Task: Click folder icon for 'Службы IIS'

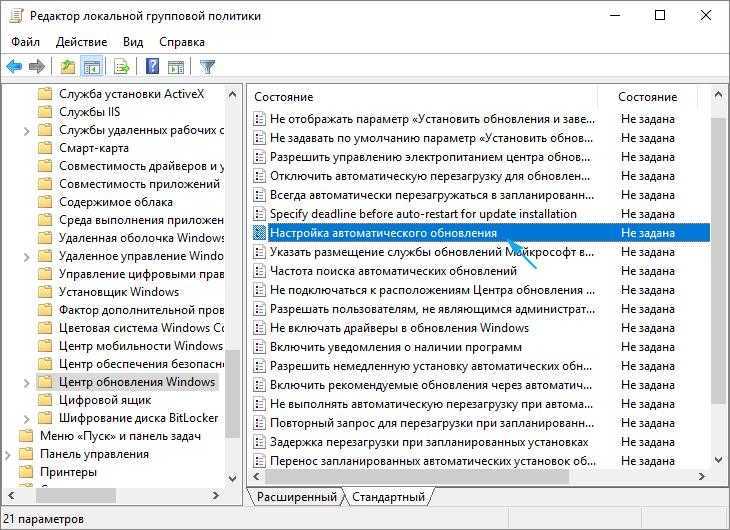Action: (x=45, y=112)
